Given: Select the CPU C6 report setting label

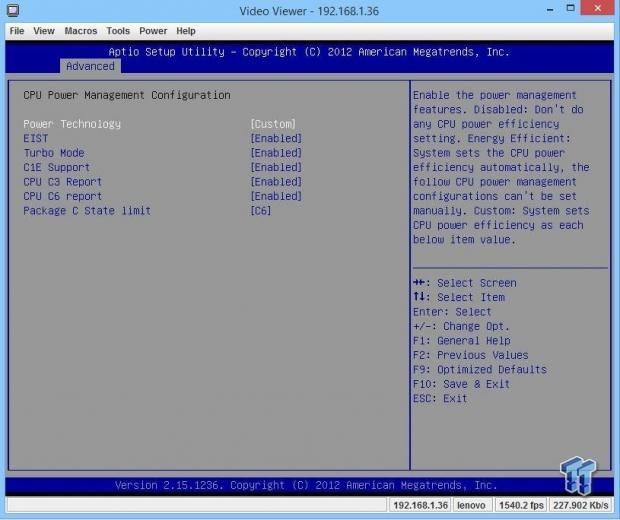Looking at the screenshot, I should [x=62, y=196].
